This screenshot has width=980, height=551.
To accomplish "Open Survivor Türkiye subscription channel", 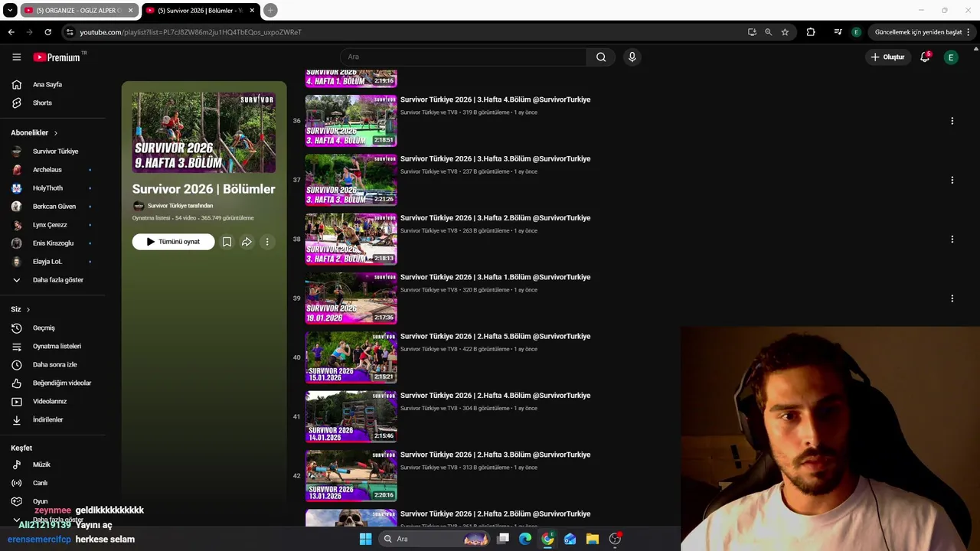I will [x=54, y=152].
